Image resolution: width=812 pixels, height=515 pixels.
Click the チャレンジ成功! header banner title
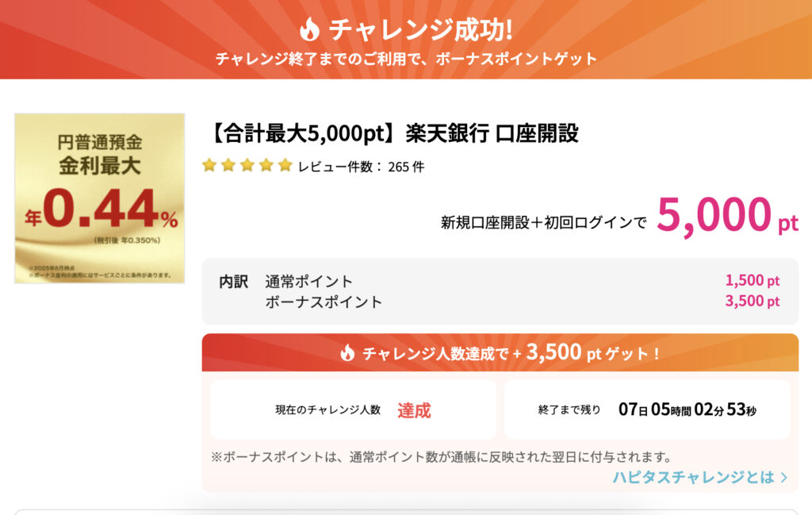(420, 29)
